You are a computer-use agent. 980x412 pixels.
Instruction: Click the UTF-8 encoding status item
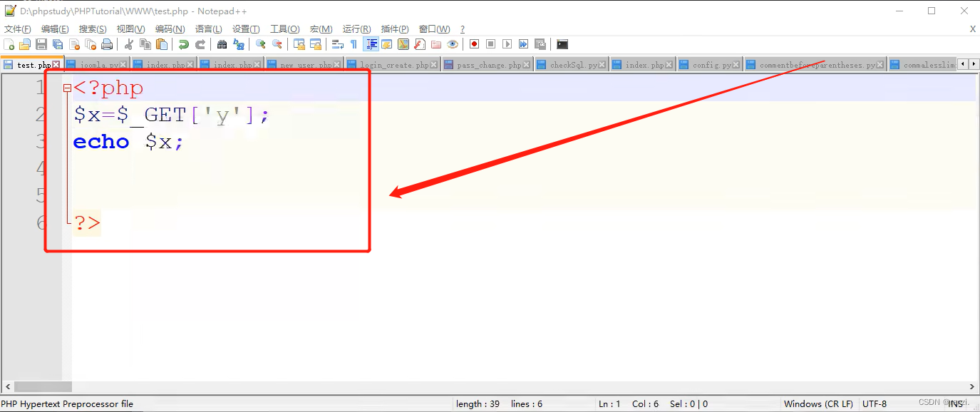[x=875, y=403]
